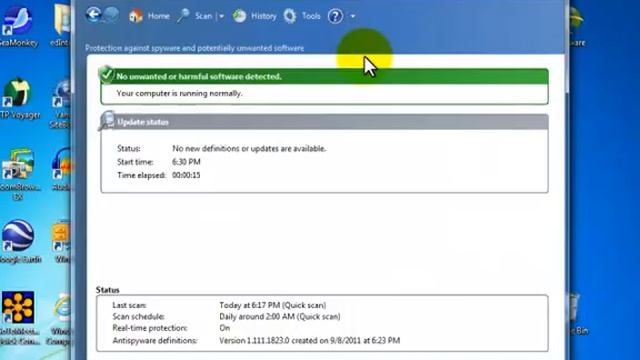Expand the help options dropdown arrow
The height and width of the screenshot is (360, 640).
(353, 17)
